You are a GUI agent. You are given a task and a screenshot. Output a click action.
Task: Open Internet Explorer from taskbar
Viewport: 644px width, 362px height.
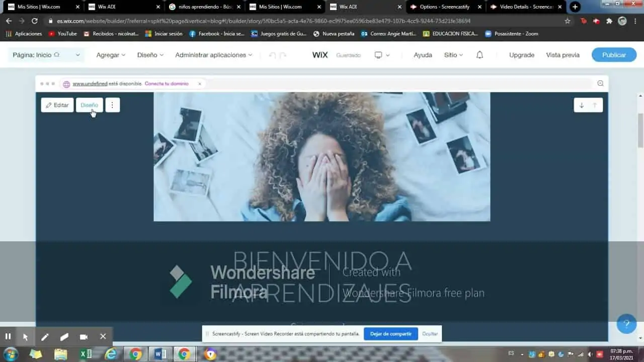tap(111, 354)
